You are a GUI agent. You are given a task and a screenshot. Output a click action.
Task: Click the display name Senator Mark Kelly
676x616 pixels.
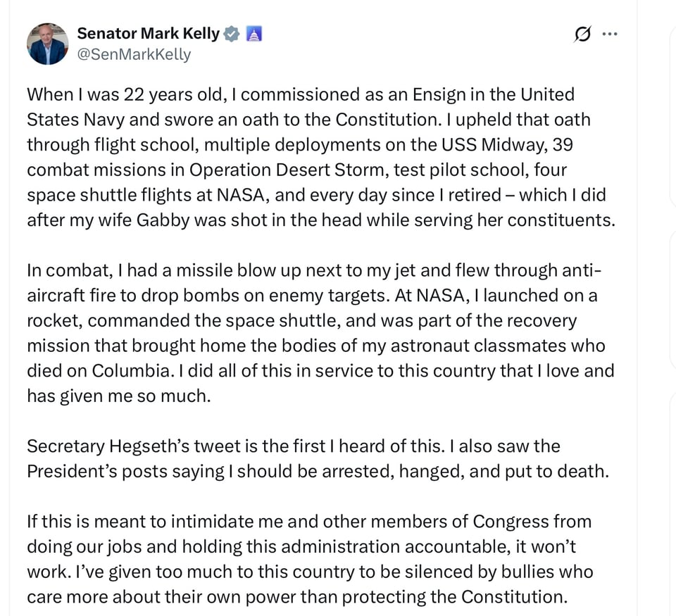pyautogui.click(x=149, y=32)
